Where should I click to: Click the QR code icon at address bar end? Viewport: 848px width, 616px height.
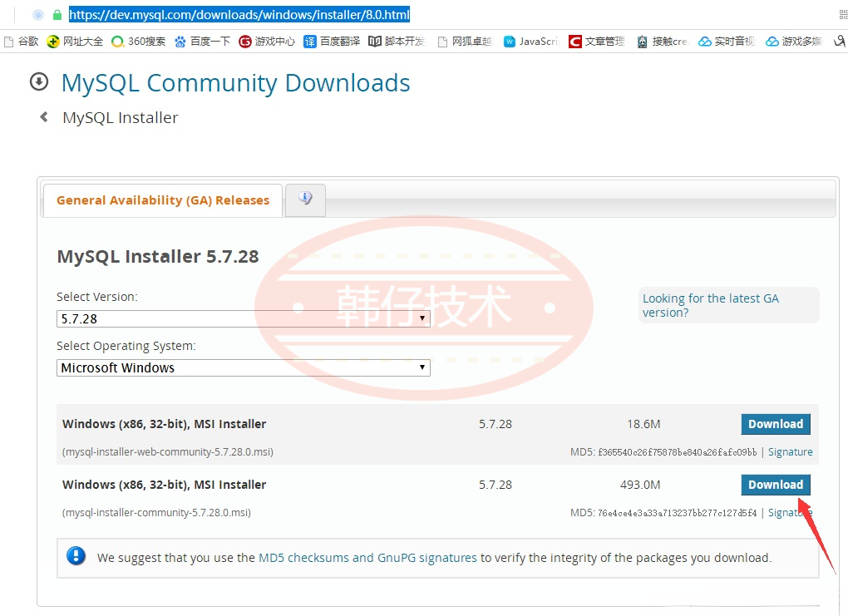844,15
